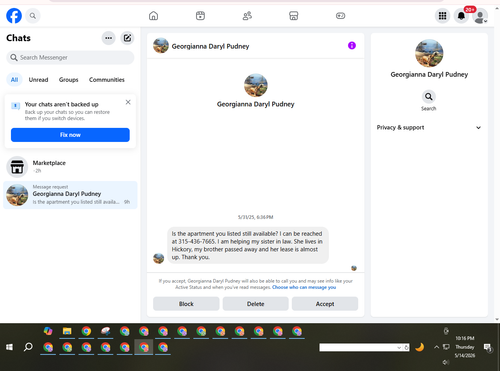The image size is (500, 371).
Task: Open the Facebook search magnifier icon
Action: click(x=33, y=16)
